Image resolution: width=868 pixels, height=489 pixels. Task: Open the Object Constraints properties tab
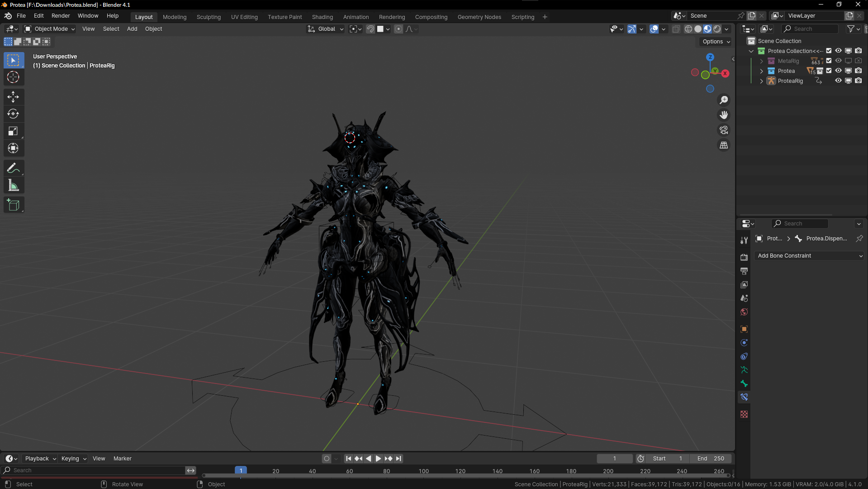[x=744, y=356]
